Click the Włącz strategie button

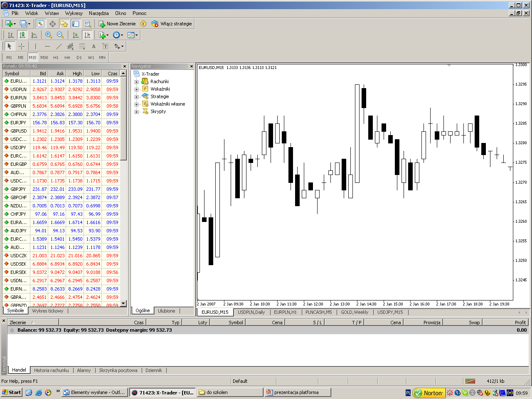point(172,24)
